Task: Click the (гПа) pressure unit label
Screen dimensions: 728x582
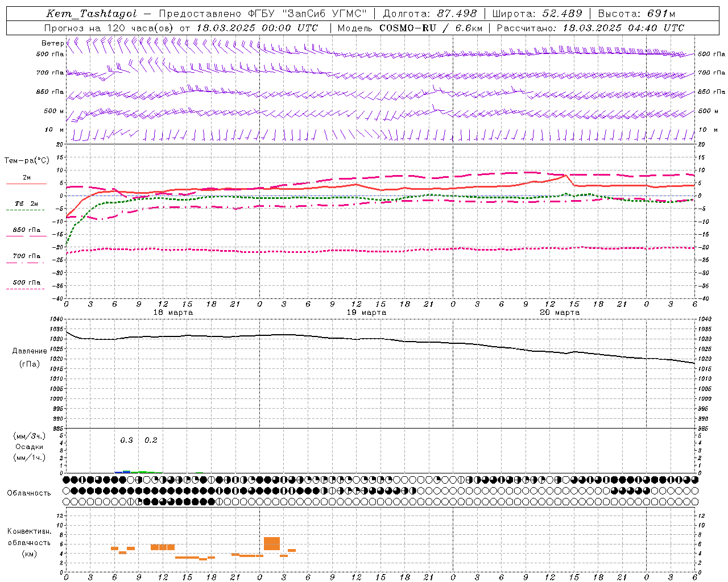Action: point(30,364)
